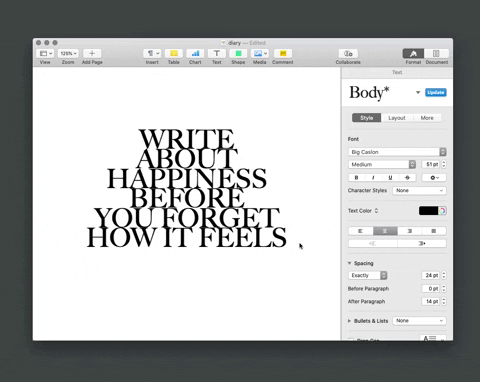Toggle italic formatting
Image resolution: width=480 pixels, height=382 pixels.
373,178
